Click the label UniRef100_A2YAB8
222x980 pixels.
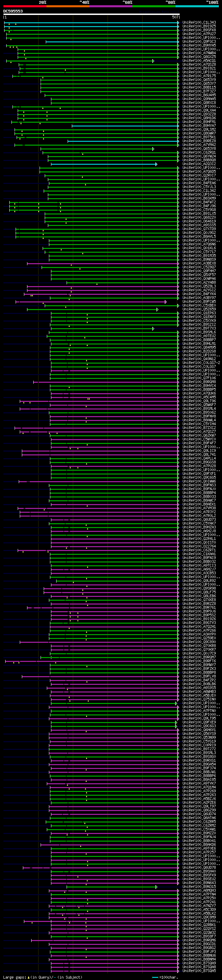(199, 282)
